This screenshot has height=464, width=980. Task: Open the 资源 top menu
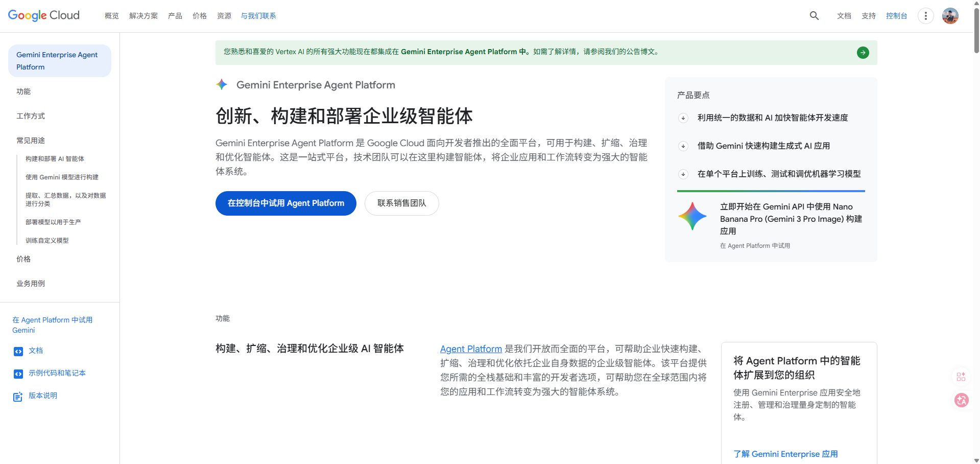(x=224, y=16)
